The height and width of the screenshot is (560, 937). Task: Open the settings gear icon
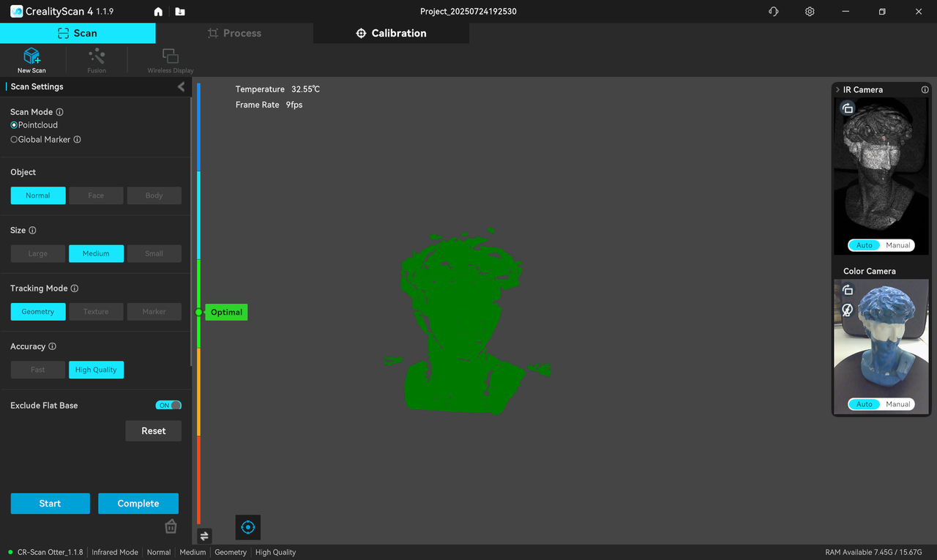pos(810,12)
